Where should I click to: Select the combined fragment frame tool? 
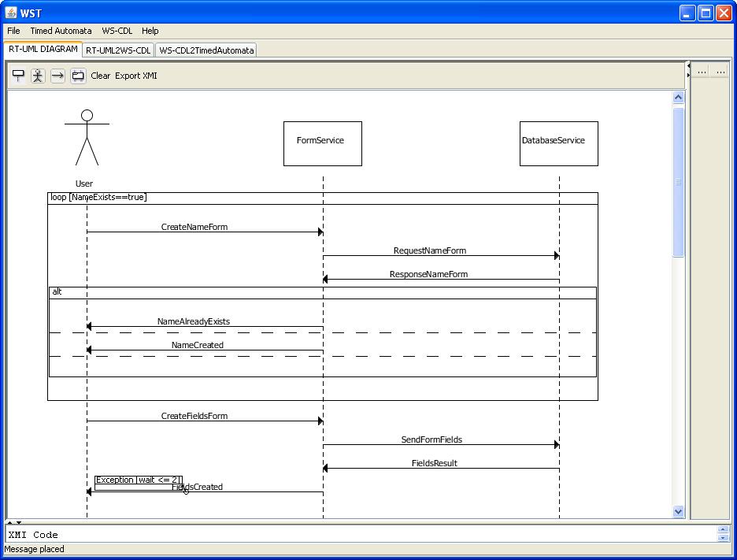[x=78, y=76]
